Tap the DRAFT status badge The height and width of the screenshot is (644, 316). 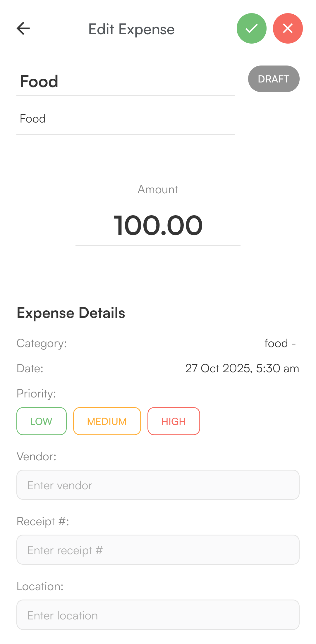[274, 79]
